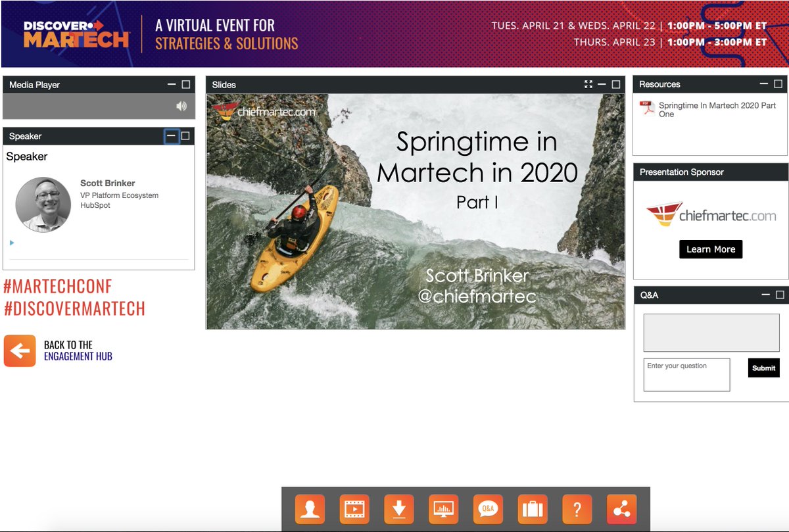Viewport: 789px width, 532px height.
Task: Open the slides presentation dock icon
Action: click(444, 509)
